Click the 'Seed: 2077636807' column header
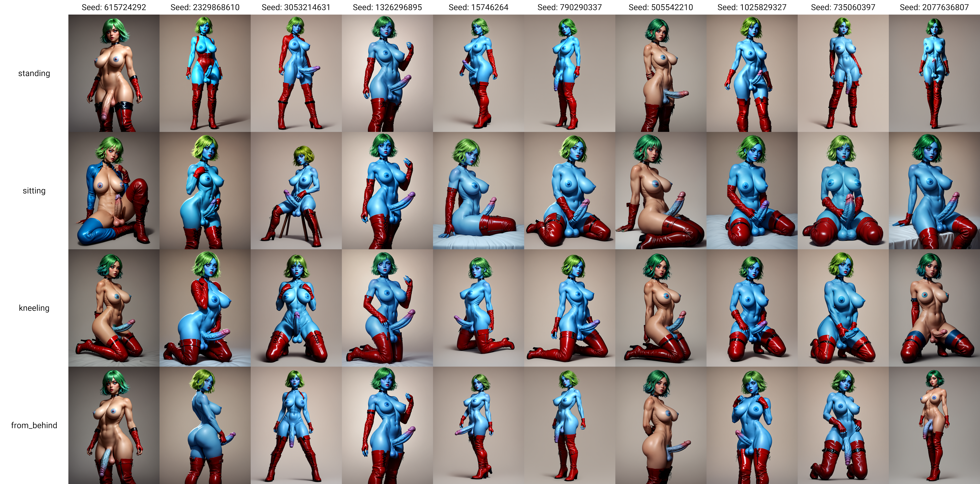 click(x=934, y=7)
